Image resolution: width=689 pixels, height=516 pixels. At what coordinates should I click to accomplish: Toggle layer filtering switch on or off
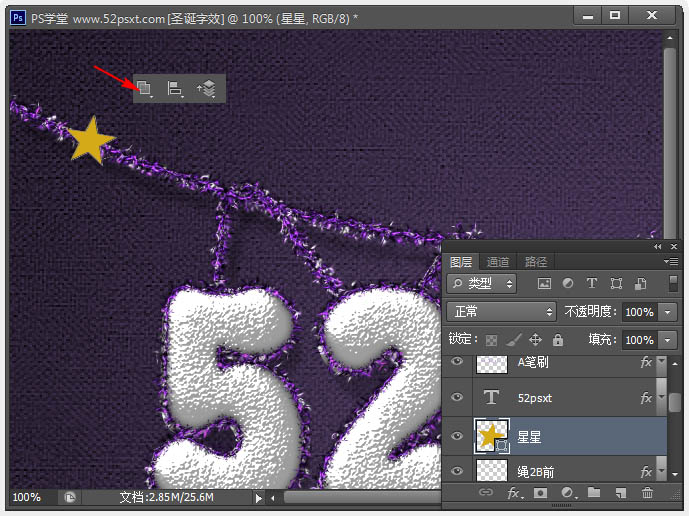[x=673, y=283]
